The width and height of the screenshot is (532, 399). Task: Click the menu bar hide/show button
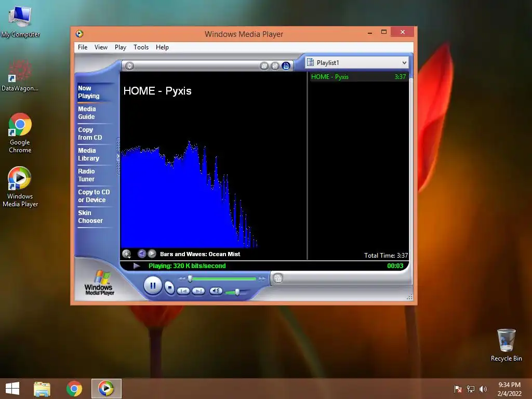click(129, 66)
